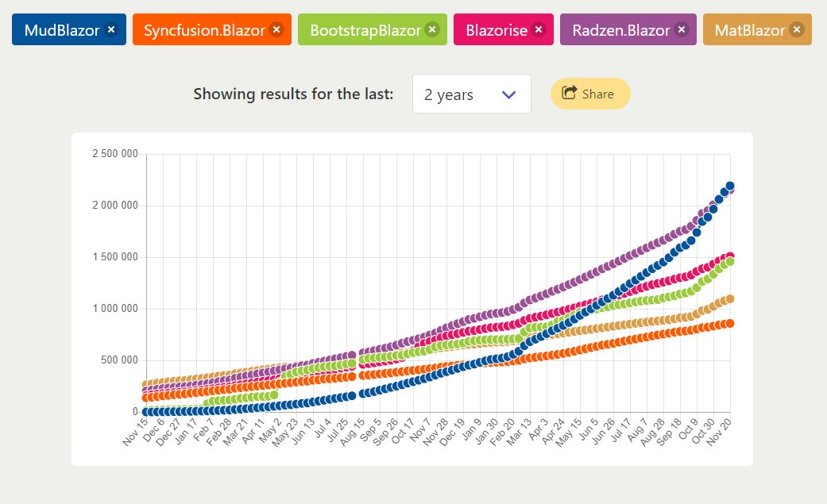Click the Nov 15 date label

(135, 432)
